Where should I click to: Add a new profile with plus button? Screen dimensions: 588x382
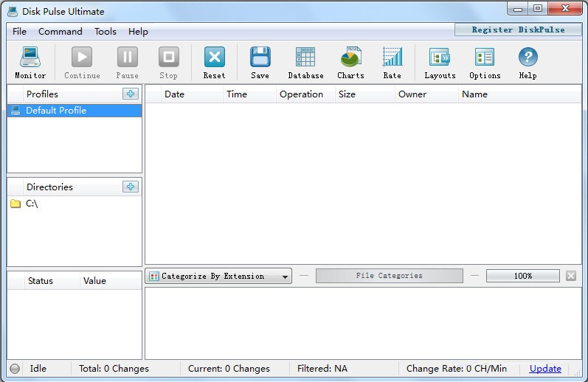[x=131, y=94]
